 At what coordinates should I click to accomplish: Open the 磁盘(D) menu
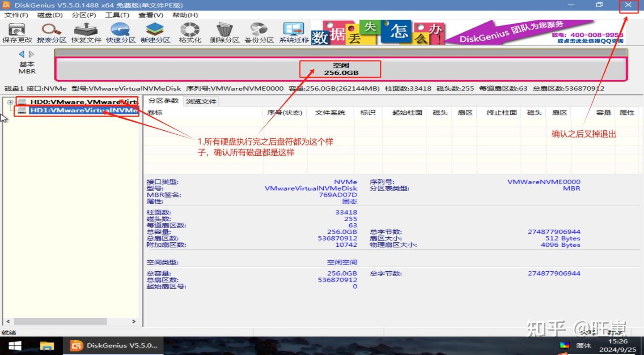(x=50, y=15)
